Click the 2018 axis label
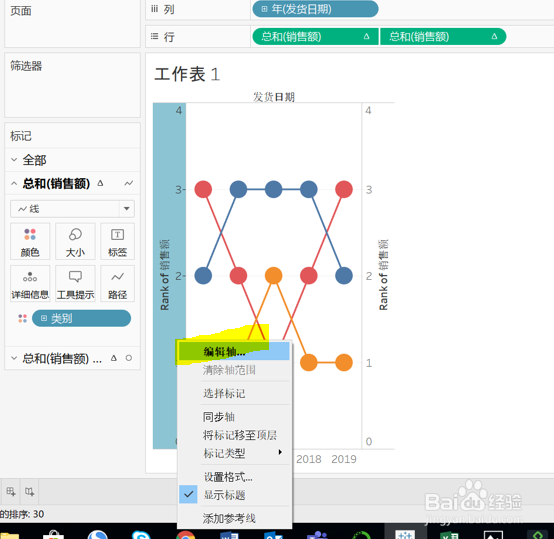The image size is (554, 539). [308, 459]
